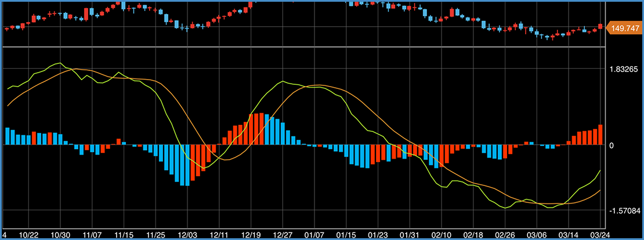
Task: Select the 01/15 date label
Action: 346,235
